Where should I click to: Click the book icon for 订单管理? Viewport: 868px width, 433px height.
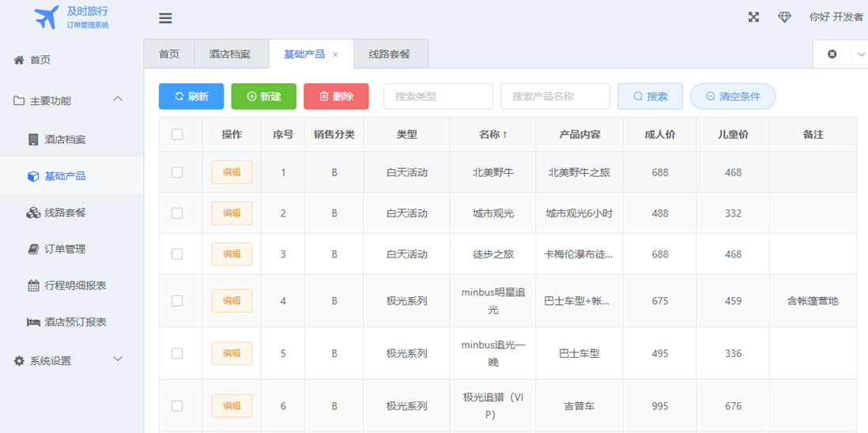point(33,250)
